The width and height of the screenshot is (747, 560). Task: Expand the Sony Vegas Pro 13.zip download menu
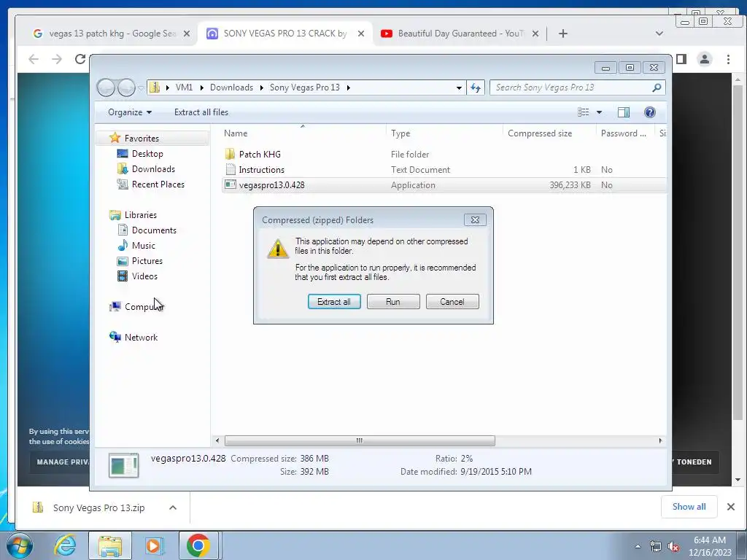173,507
